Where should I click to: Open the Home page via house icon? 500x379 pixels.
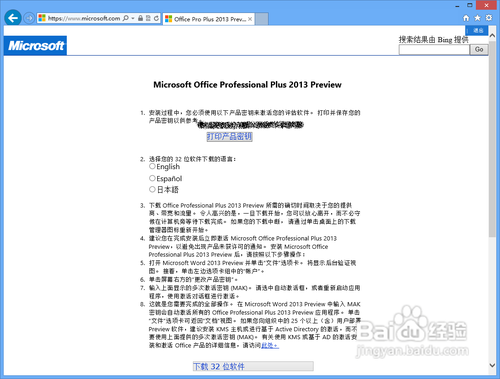tap(466, 18)
